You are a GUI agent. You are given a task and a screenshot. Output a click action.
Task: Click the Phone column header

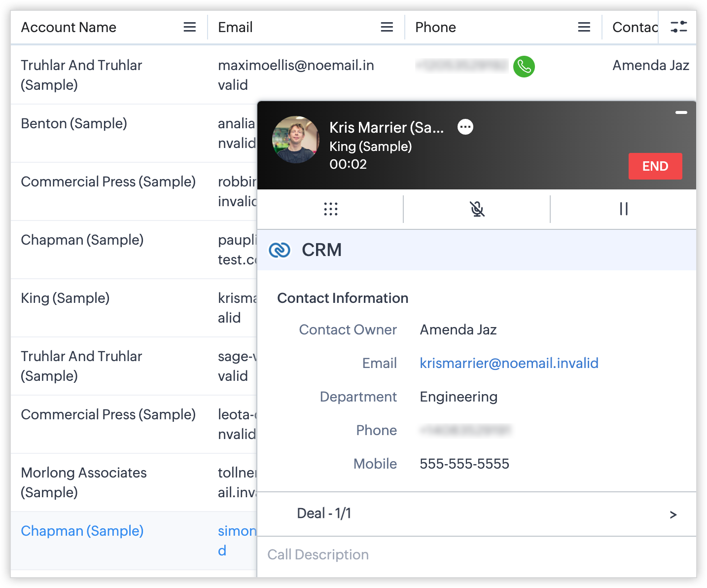click(435, 27)
